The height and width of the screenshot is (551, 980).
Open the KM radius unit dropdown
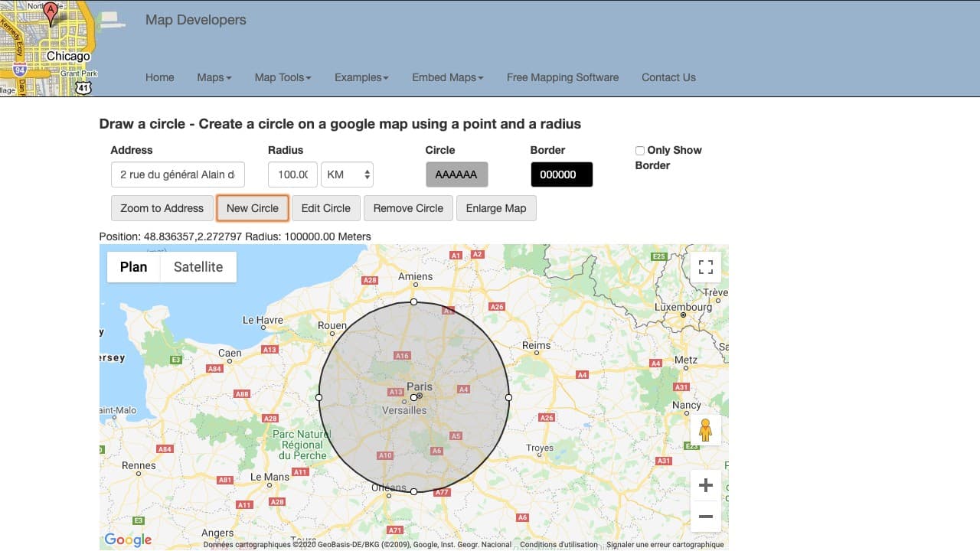[347, 174]
